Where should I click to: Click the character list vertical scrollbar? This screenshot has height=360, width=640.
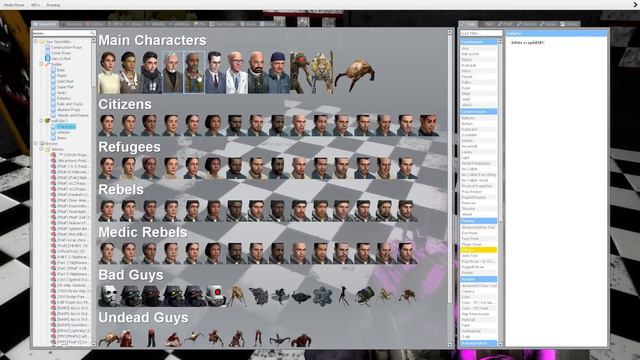click(450, 168)
